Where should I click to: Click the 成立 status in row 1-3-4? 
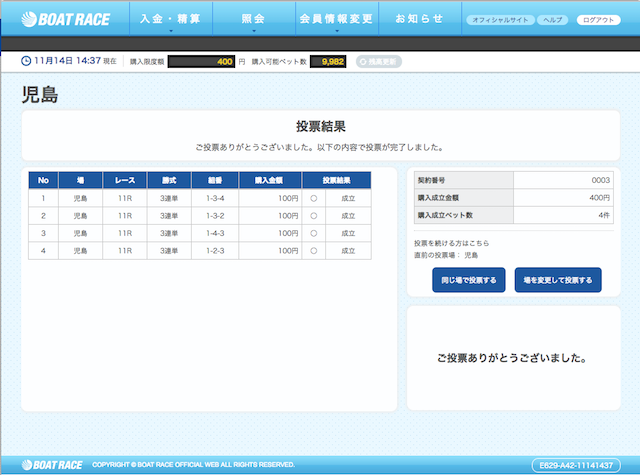pos(348,198)
